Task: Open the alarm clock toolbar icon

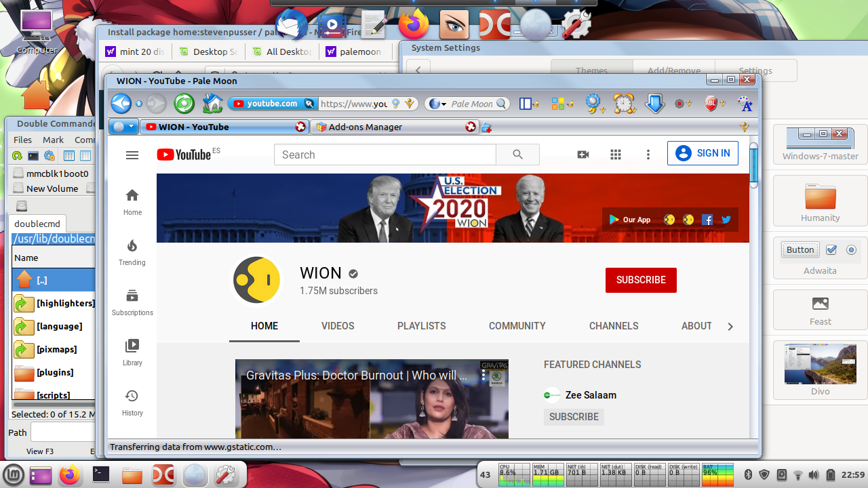Action: 623,104
